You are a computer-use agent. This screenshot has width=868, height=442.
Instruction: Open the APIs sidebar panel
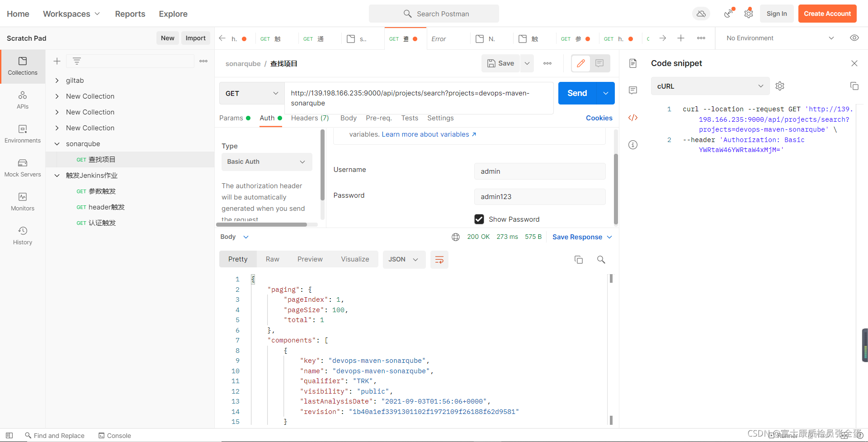23,100
